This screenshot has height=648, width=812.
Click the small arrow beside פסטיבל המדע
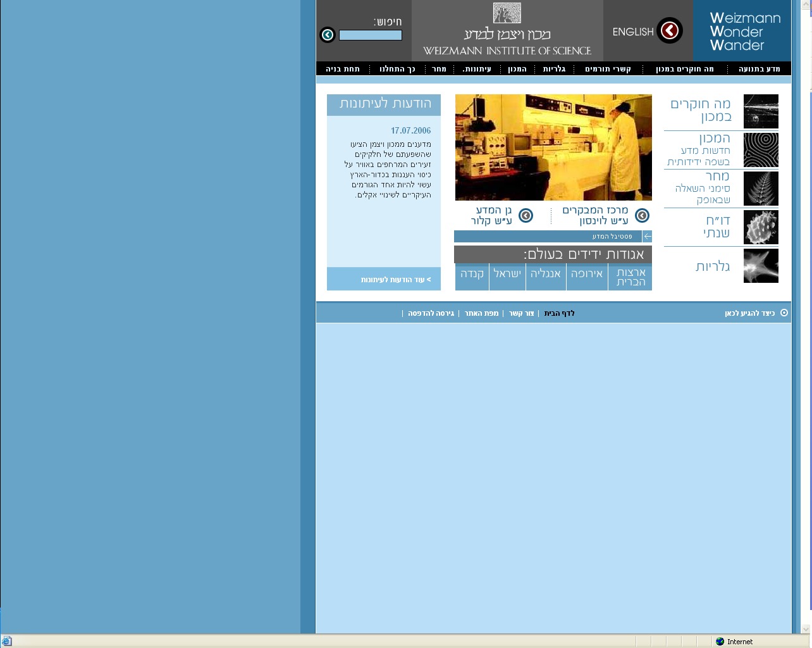click(x=647, y=237)
